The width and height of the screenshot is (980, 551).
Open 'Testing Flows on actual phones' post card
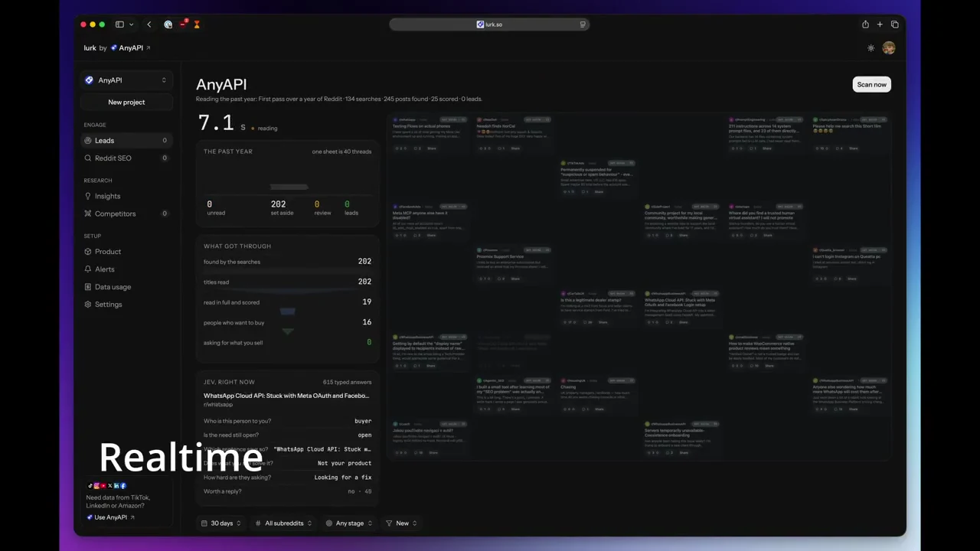coord(430,133)
